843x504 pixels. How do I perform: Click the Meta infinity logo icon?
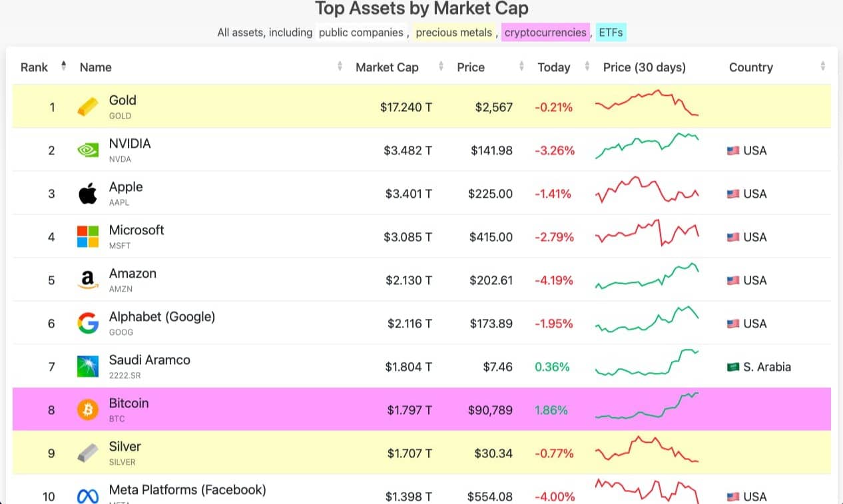pos(87,497)
